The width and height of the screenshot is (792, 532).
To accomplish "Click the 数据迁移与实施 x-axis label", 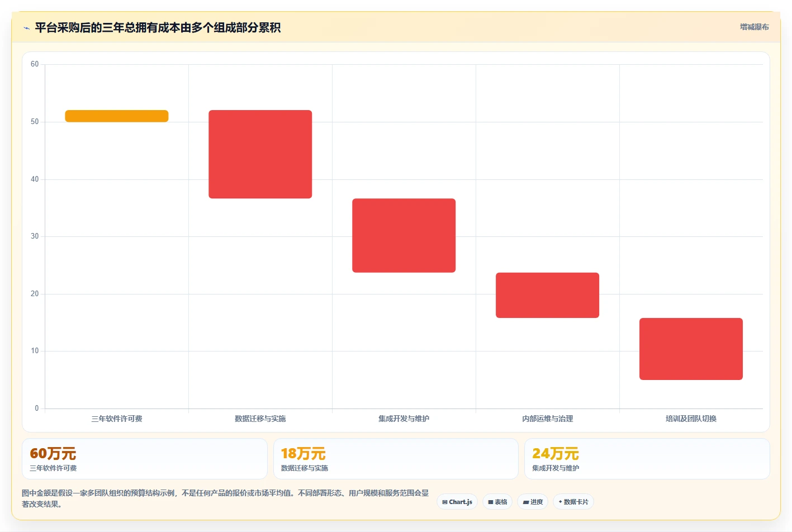I will pos(260,419).
